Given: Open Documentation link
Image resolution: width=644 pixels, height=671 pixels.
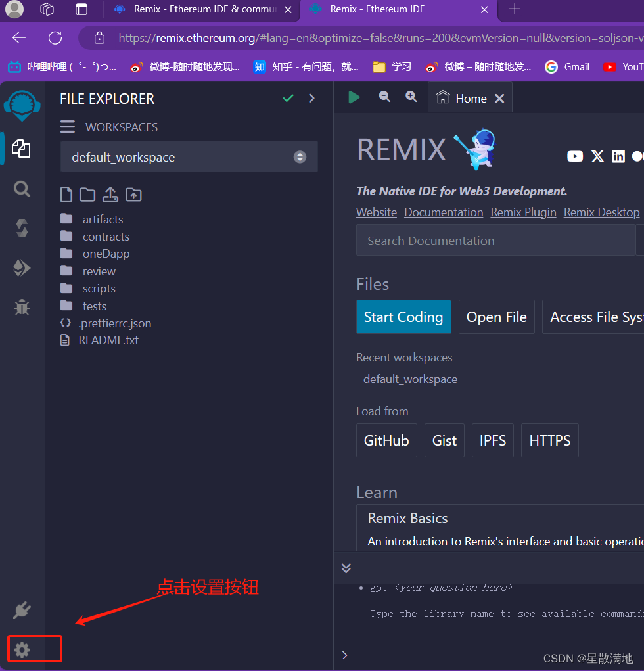Looking at the screenshot, I should pos(444,212).
